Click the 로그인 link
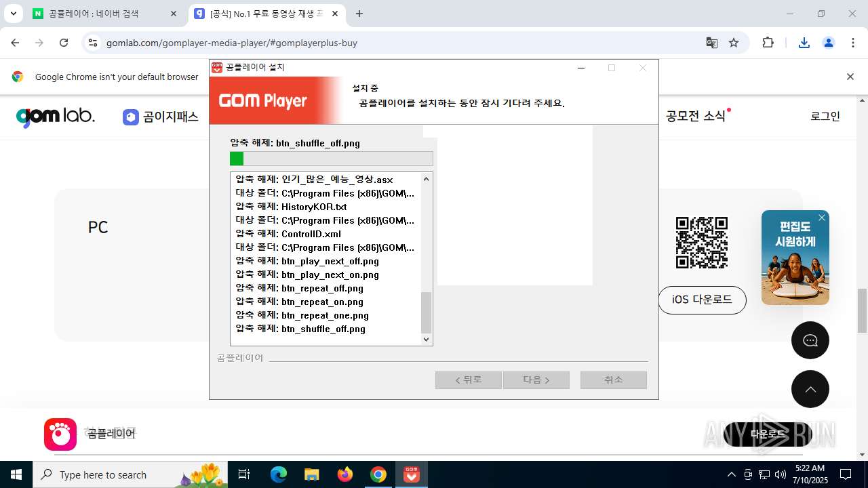Viewport: 868px width, 488px height. click(825, 116)
